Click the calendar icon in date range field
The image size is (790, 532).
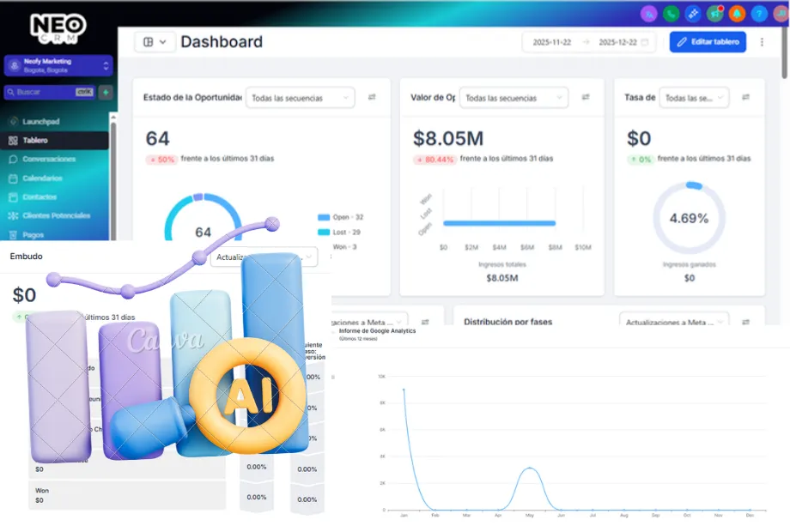tap(644, 42)
